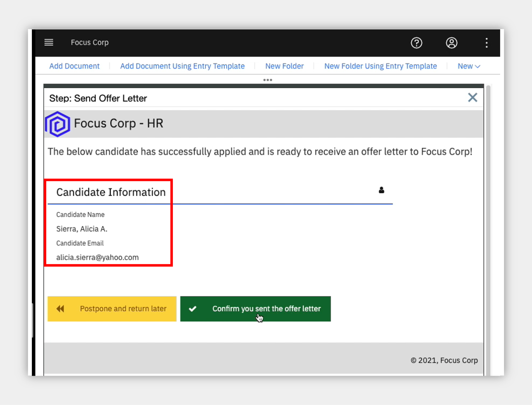The image size is (532, 405).
Task: Click the help question mark icon
Action: pyautogui.click(x=416, y=43)
